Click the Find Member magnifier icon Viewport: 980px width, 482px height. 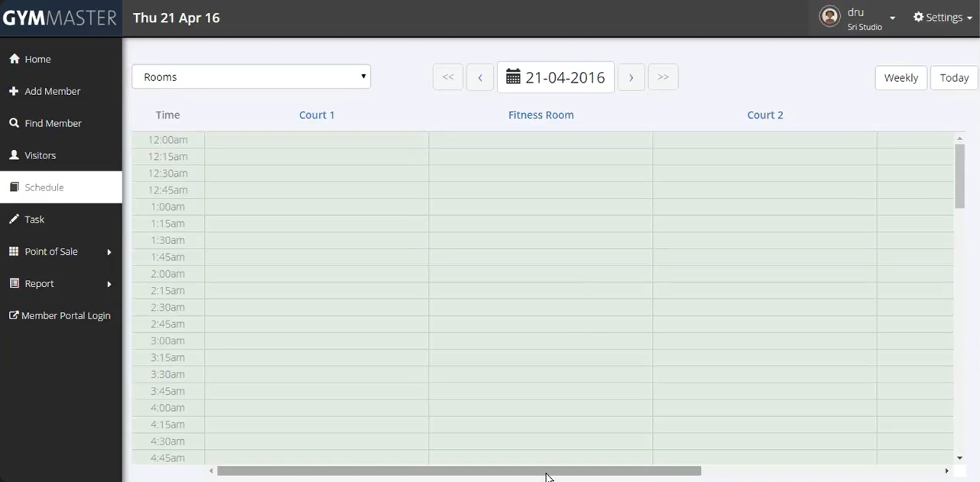coord(14,123)
